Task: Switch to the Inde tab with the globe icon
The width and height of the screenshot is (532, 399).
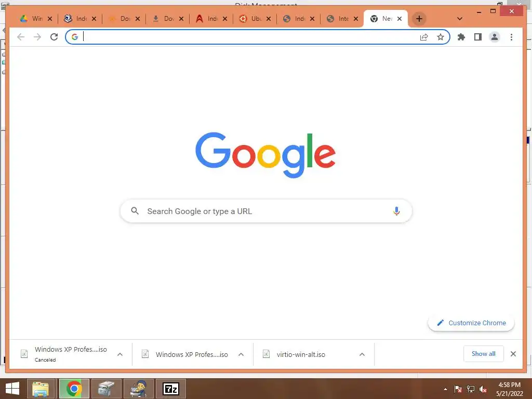Action: pos(295,19)
